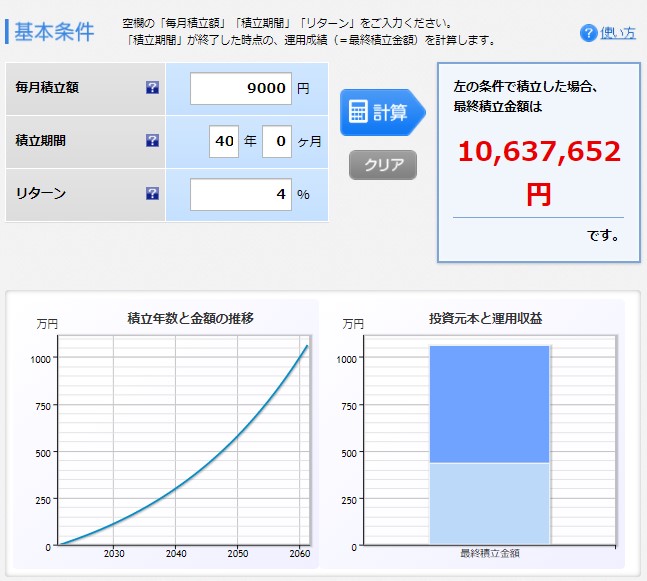The height and width of the screenshot is (581, 647).
Task: Click the calculator icon on the 計算 button
Action: click(x=358, y=112)
